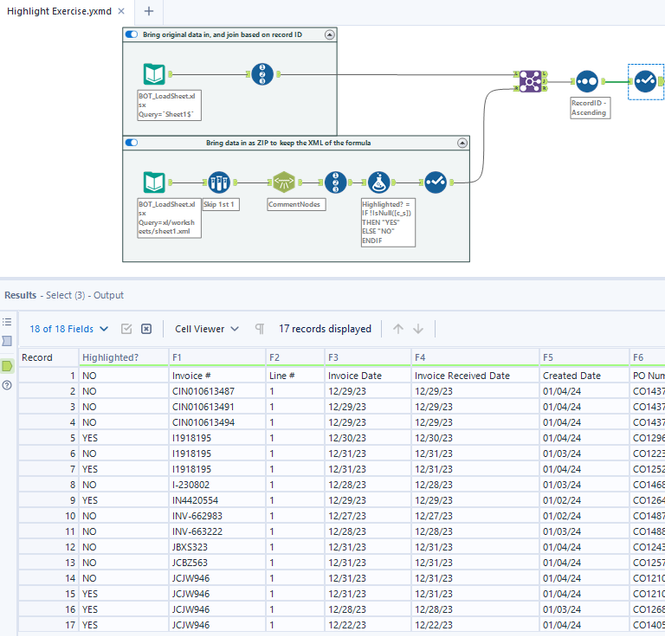Open the 18 of 18 Fields dropdown

pyautogui.click(x=69, y=329)
